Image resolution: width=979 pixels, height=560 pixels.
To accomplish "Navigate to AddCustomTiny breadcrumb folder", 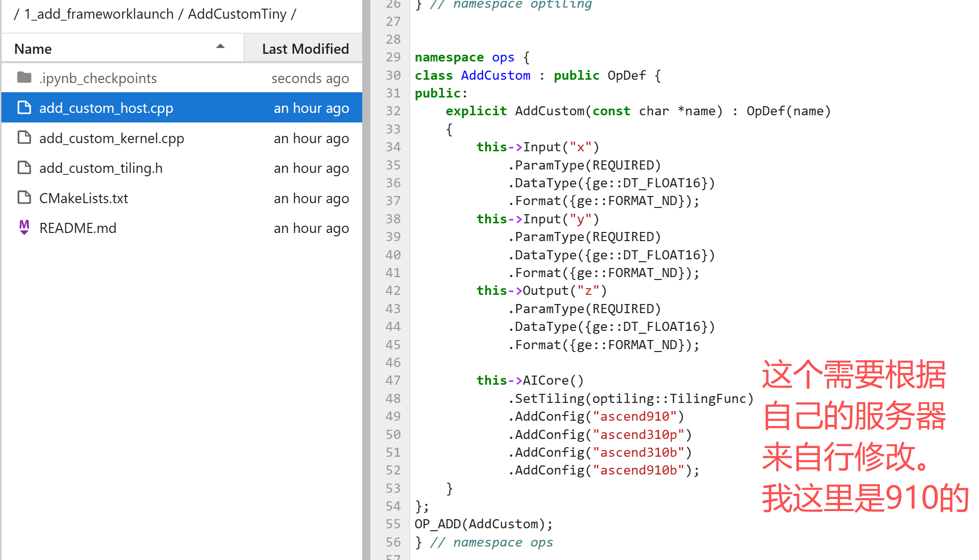I will [237, 14].
